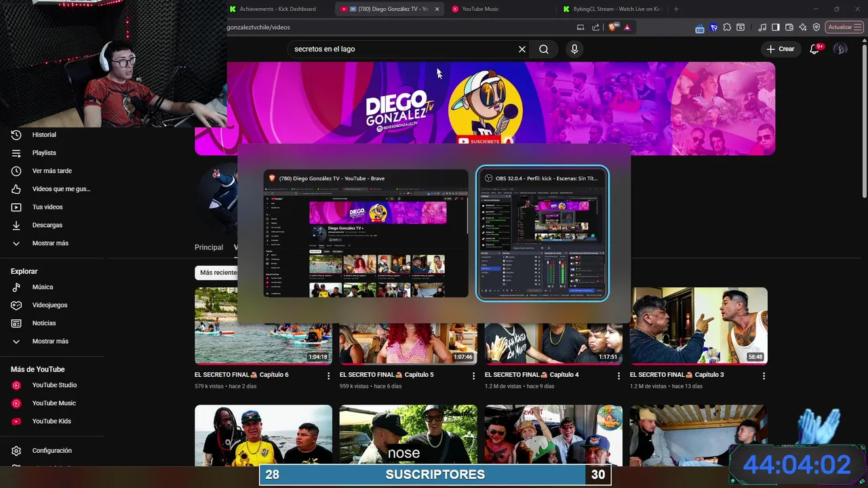This screenshot has height=488, width=868.
Task: Open Descargas in the sidebar
Action: click(47, 225)
